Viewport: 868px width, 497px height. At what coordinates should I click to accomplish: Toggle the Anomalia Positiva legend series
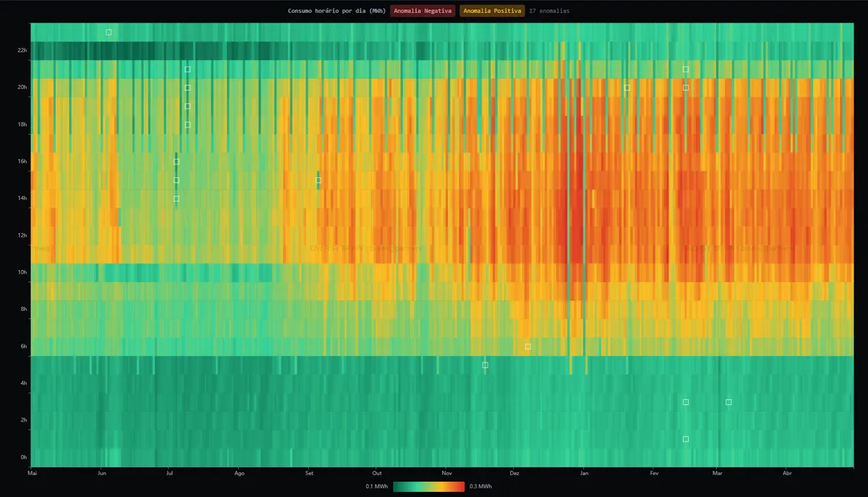point(492,11)
